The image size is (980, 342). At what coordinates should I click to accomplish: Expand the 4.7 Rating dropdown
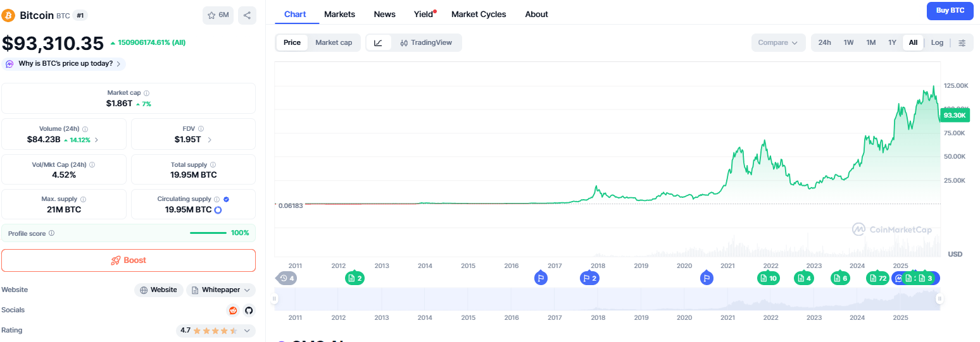click(x=216, y=331)
